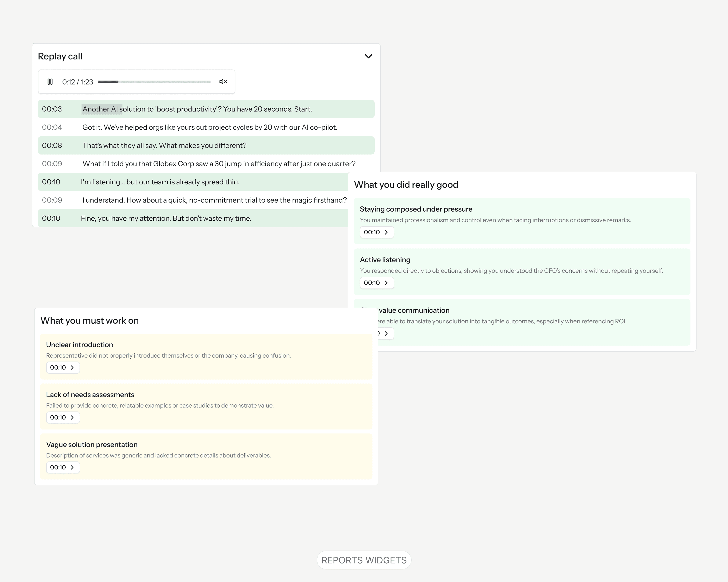Open the Staying composed under pressure card
728x582 pixels.
(416, 209)
